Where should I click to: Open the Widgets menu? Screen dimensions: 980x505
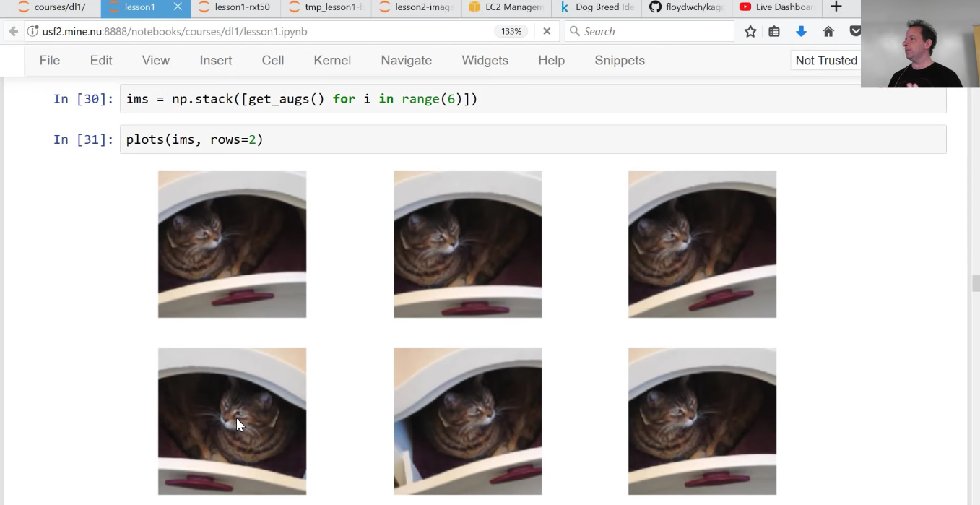coord(485,61)
